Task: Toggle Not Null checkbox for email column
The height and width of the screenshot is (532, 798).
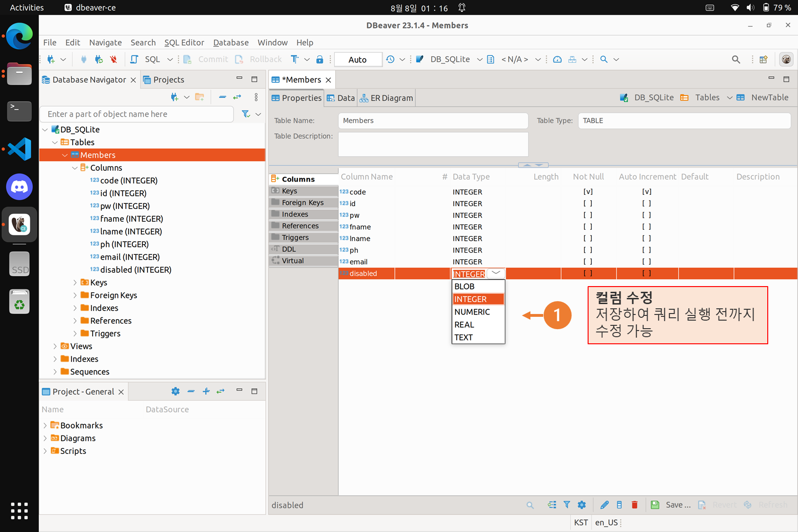Action: [588, 262]
